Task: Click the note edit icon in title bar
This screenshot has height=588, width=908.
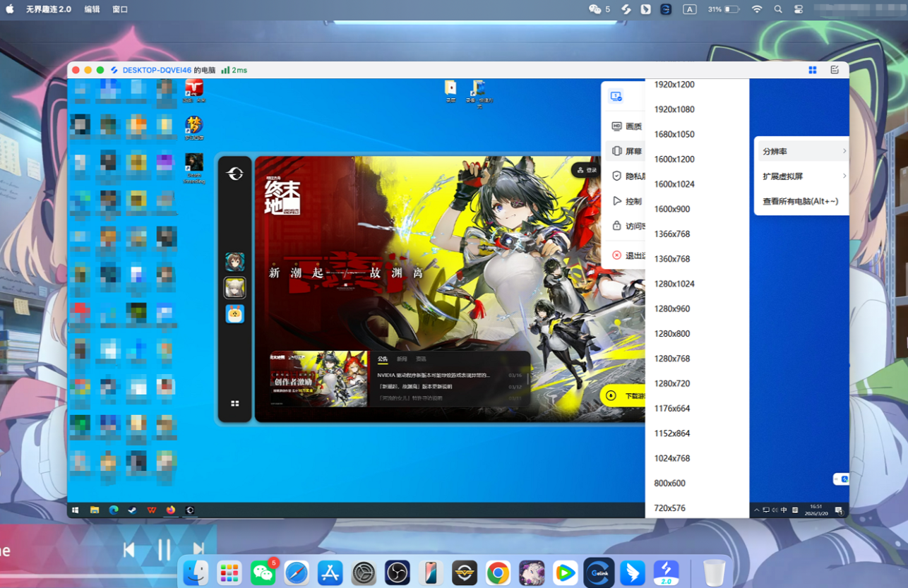Action: (x=835, y=70)
